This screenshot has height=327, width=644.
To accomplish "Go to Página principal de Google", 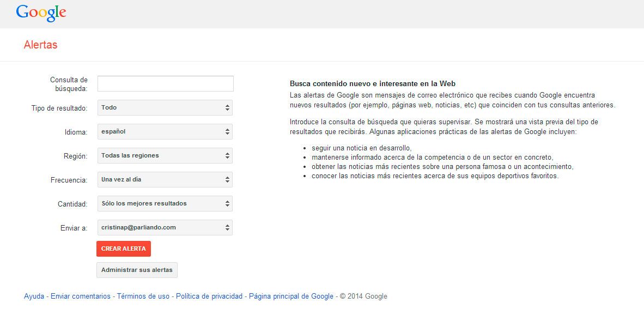I will pos(291,296).
